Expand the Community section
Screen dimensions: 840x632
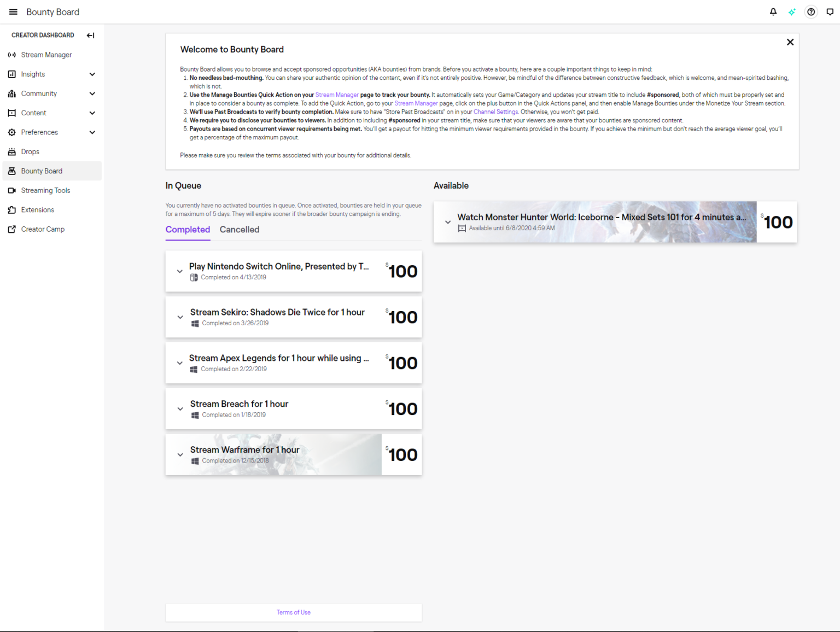92,93
